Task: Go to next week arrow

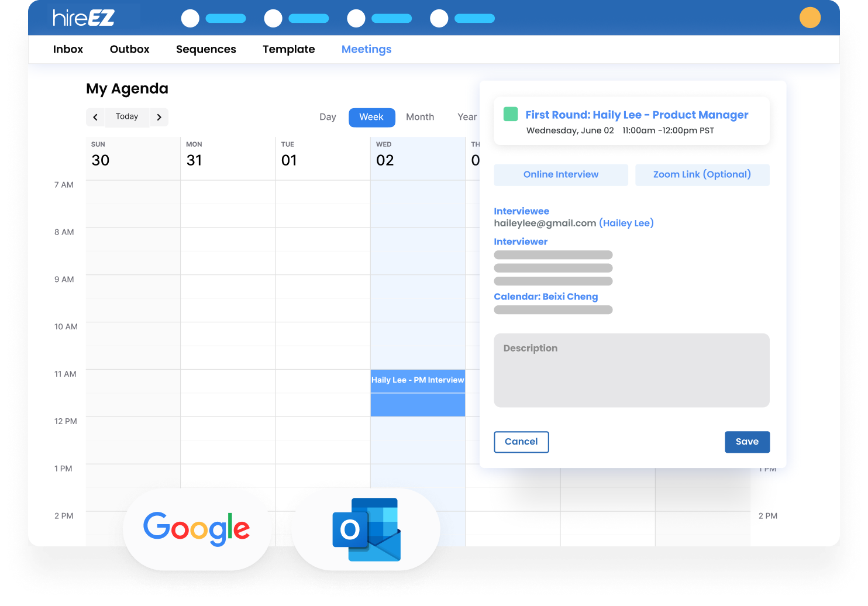Action: (159, 117)
